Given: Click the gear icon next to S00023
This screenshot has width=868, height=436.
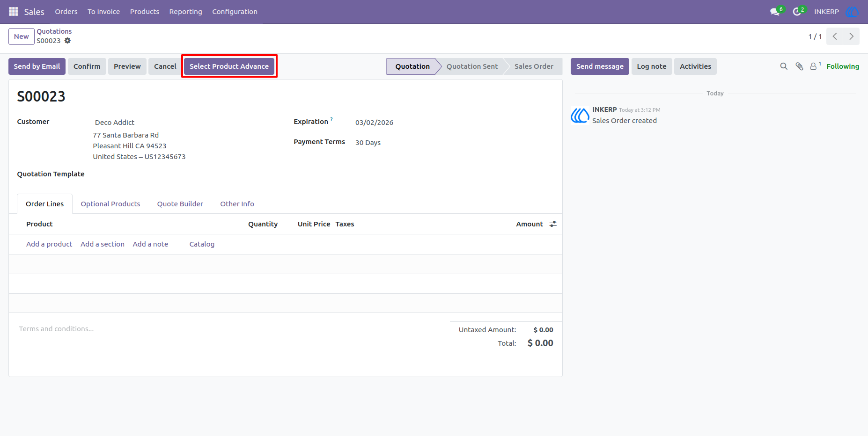Looking at the screenshot, I should 67,41.
